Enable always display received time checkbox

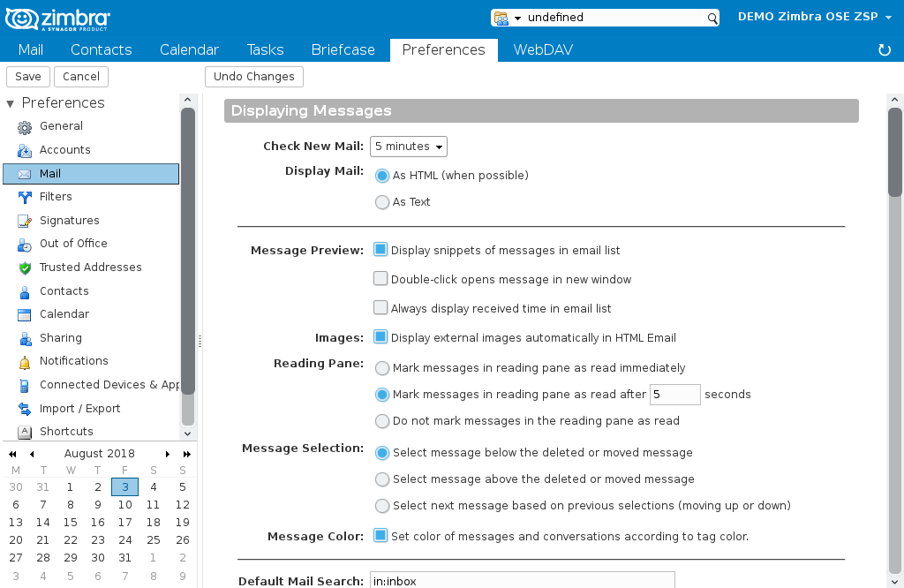coord(380,307)
